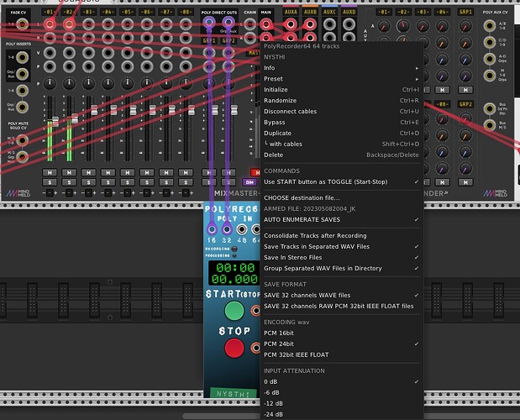Expand the Preset submenu
Viewport: 520px width, 420px height.
coord(341,79)
